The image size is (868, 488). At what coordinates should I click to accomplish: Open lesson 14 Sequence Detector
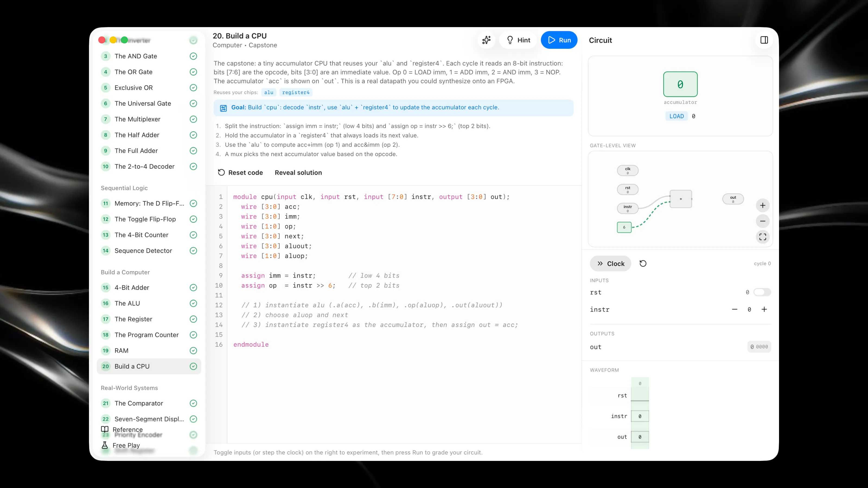click(x=149, y=251)
